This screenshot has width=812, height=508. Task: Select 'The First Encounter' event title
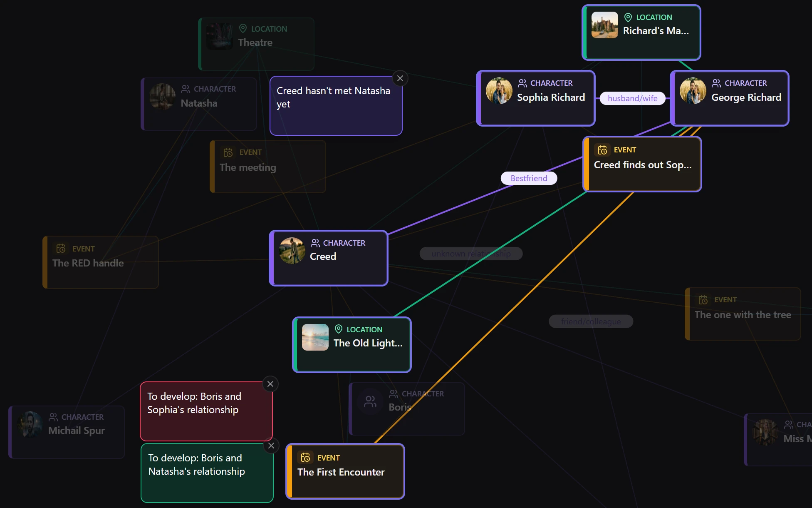point(341,472)
